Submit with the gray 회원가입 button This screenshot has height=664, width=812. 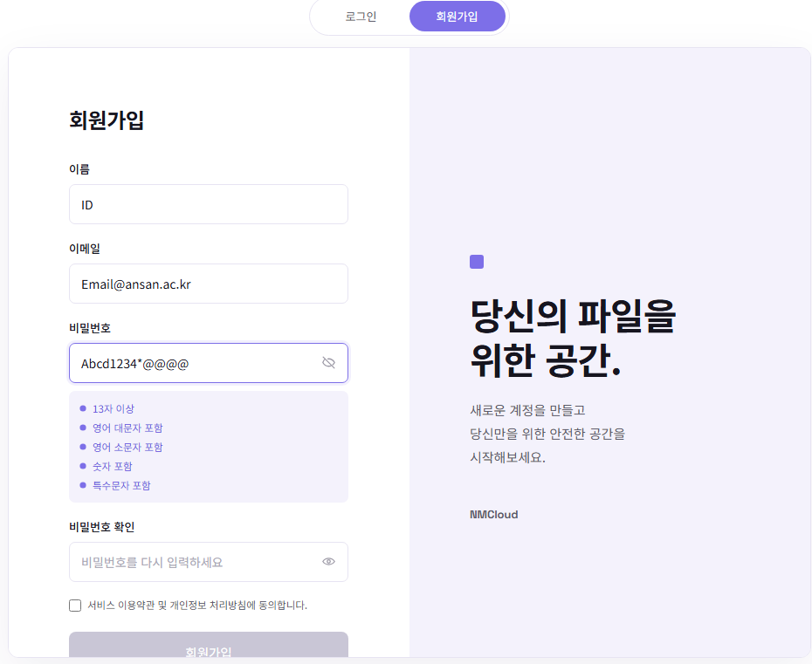coord(209,646)
